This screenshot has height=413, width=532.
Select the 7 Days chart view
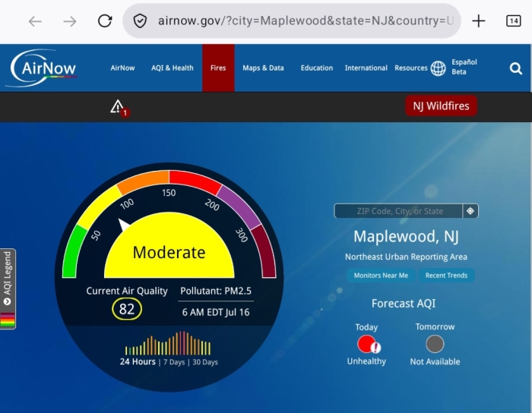coord(174,362)
